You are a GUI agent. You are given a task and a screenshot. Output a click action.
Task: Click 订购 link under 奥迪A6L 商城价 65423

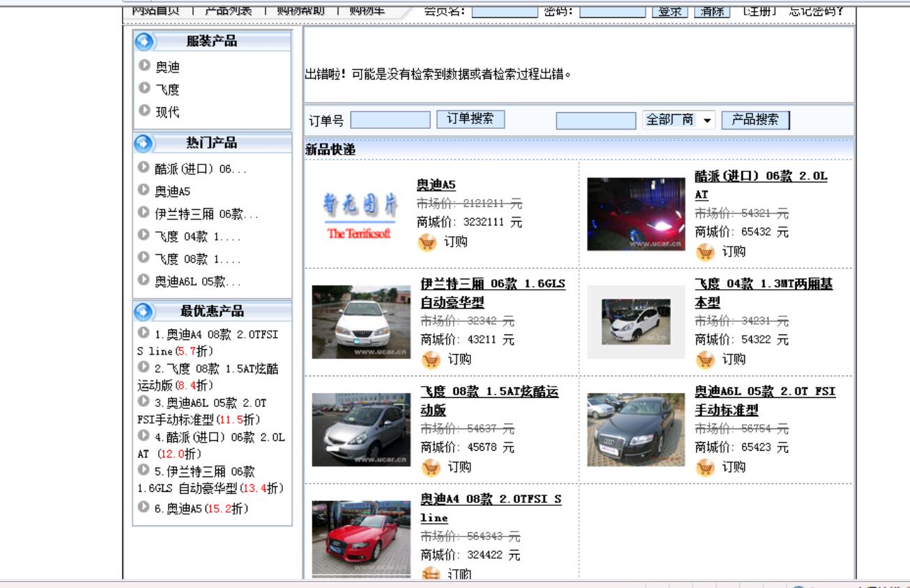point(734,467)
